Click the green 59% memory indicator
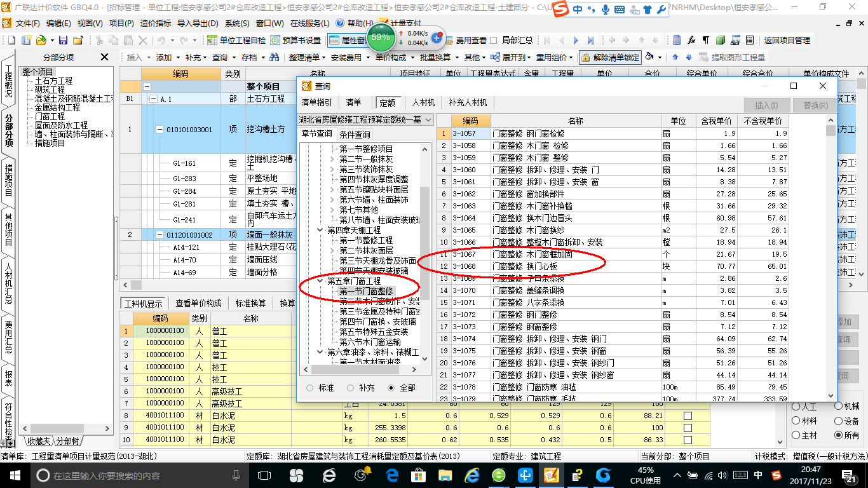868x488 pixels. coord(381,37)
